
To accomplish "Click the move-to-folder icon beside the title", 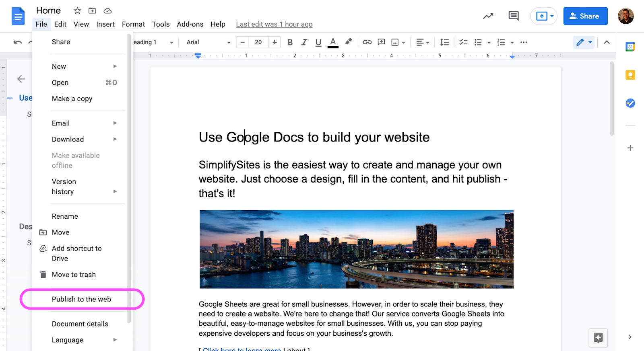I will (92, 10).
